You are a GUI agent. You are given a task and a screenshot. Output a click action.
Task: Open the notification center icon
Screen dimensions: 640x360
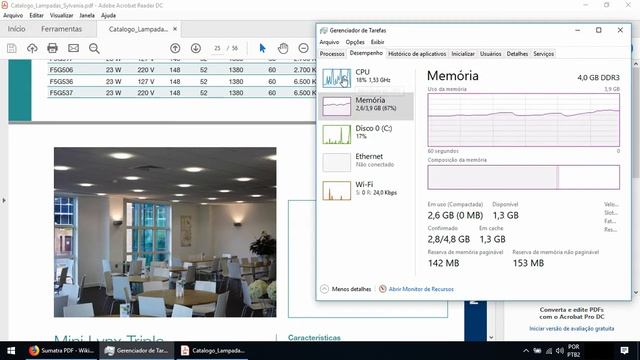pyautogui.click(x=624, y=351)
